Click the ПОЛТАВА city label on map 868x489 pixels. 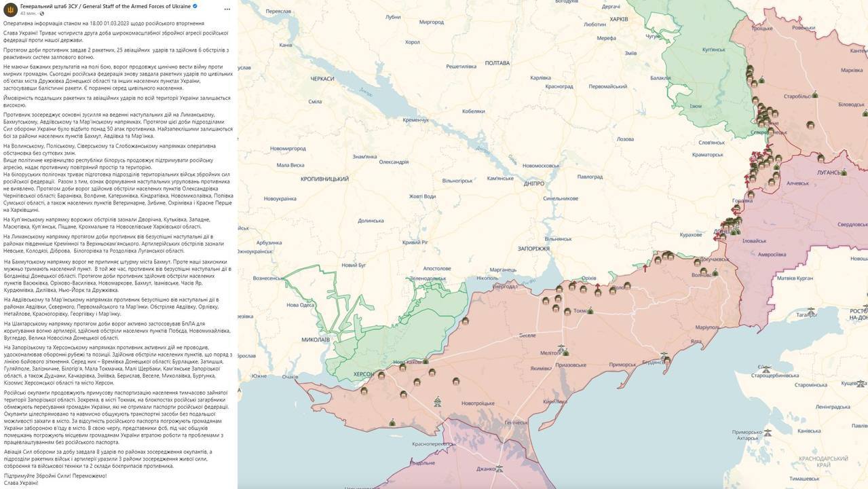pyautogui.click(x=497, y=62)
